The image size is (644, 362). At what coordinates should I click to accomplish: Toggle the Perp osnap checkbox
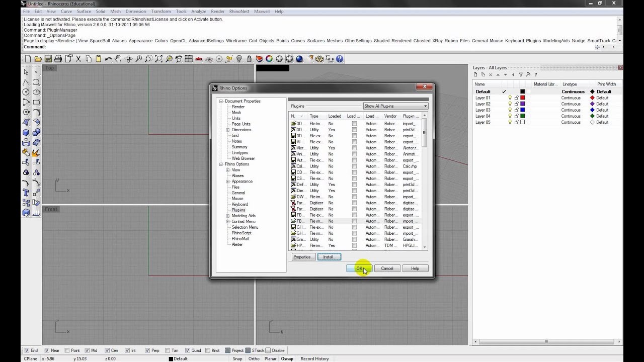pyautogui.click(x=147, y=350)
